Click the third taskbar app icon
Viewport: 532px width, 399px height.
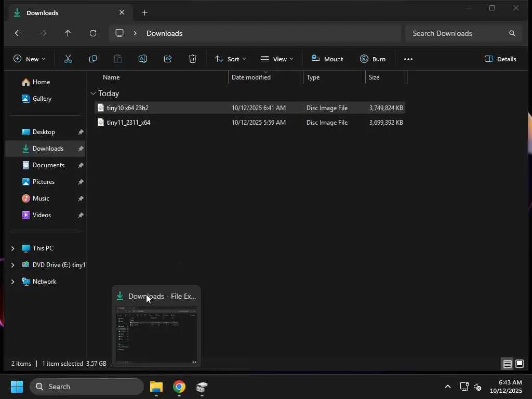[x=202, y=387]
